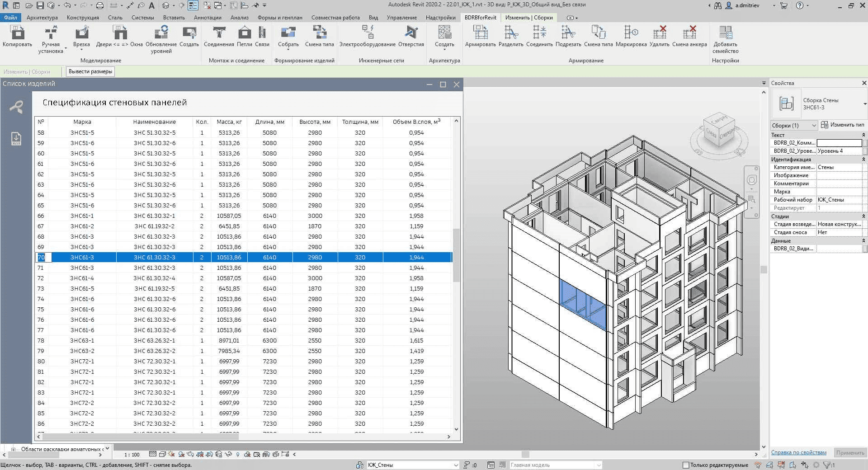This screenshot has height=470, width=868.
Task: Open the Главная модель dropdown
Action: (x=599, y=465)
